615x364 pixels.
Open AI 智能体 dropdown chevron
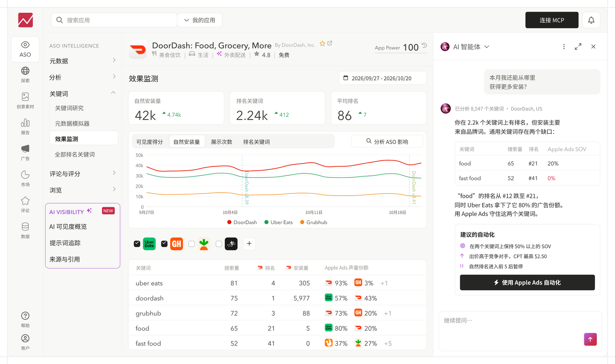click(487, 47)
